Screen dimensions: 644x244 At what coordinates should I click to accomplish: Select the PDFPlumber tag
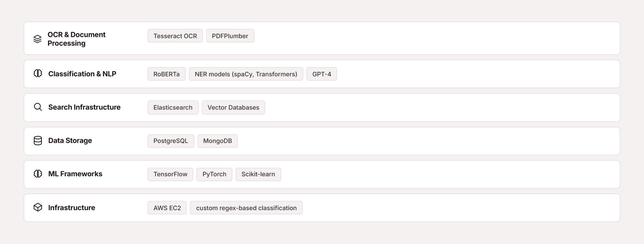pos(230,36)
